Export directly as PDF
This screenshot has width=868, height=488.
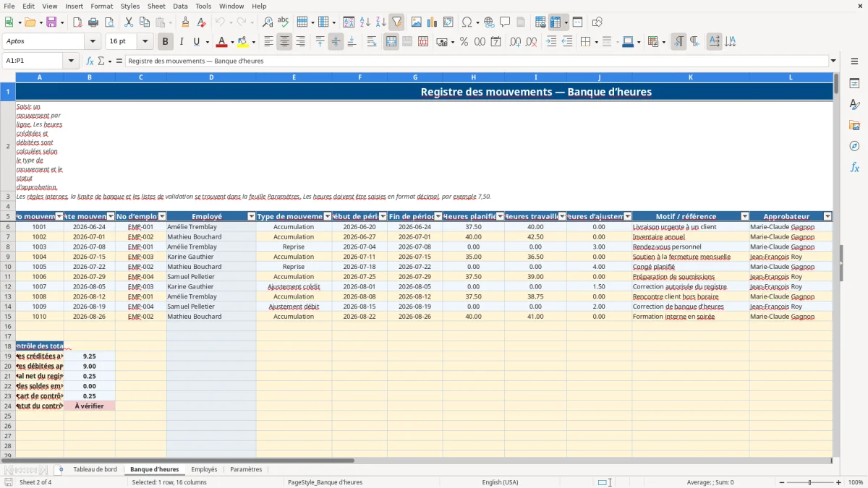77,22
